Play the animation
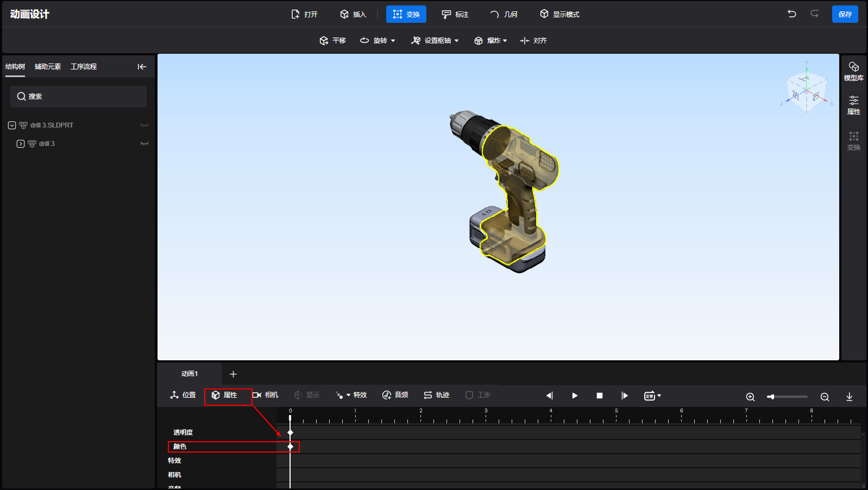The image size is (868, 490). tap(575, 396)
